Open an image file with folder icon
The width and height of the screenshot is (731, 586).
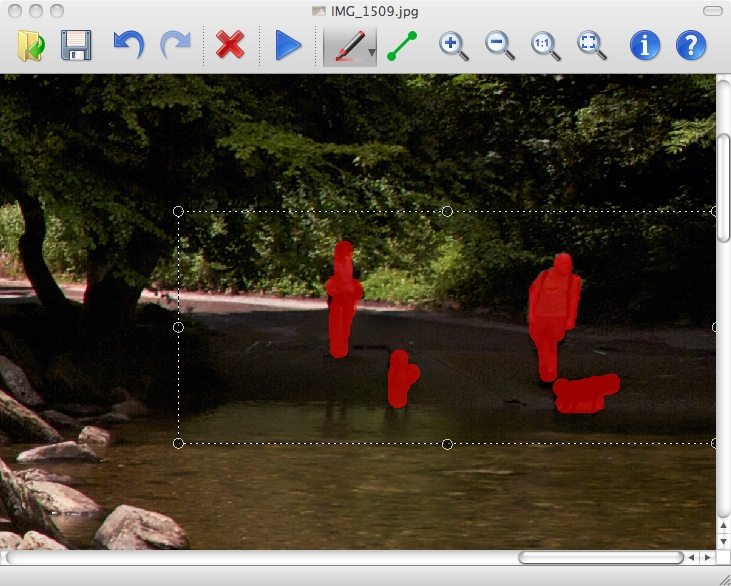point(31,46)
